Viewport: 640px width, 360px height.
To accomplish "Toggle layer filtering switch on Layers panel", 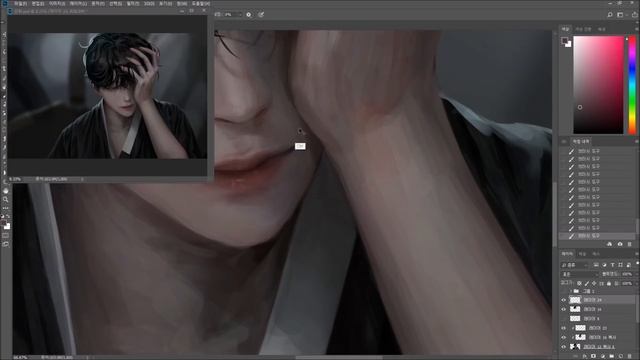I will click(637, 263).
